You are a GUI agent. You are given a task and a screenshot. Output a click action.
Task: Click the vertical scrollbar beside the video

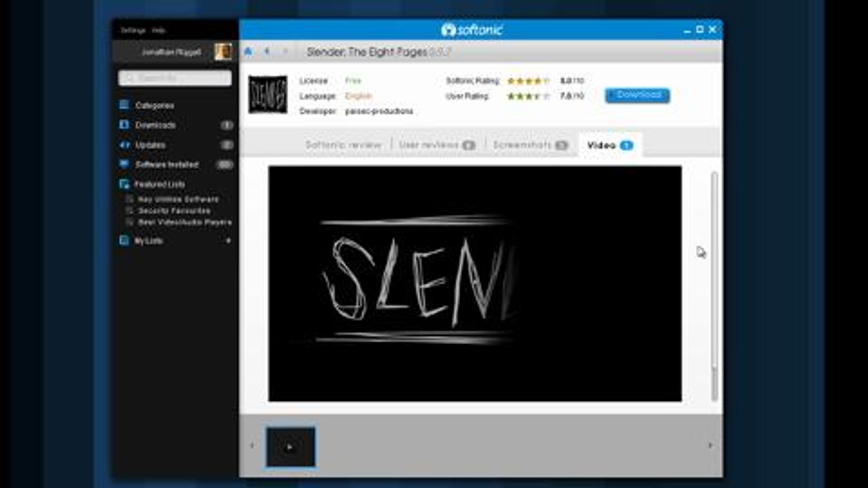pos(714,271)
